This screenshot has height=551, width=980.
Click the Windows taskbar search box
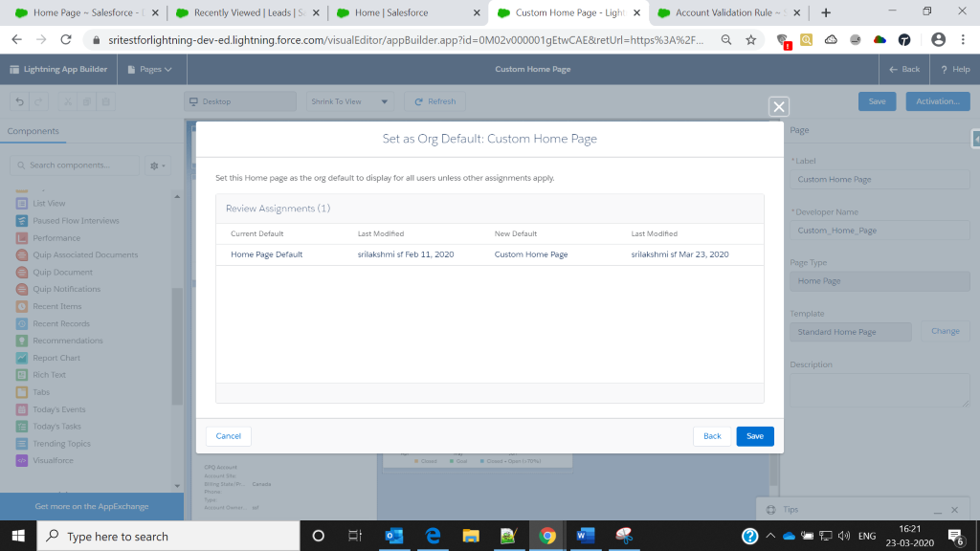[167, 537]
